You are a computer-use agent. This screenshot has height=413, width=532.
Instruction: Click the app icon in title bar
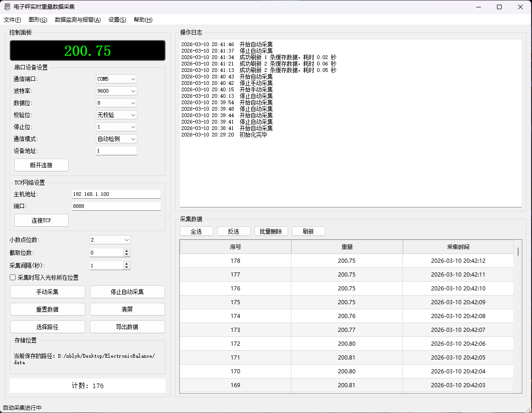pyautogui.click(x=7, y=7)
